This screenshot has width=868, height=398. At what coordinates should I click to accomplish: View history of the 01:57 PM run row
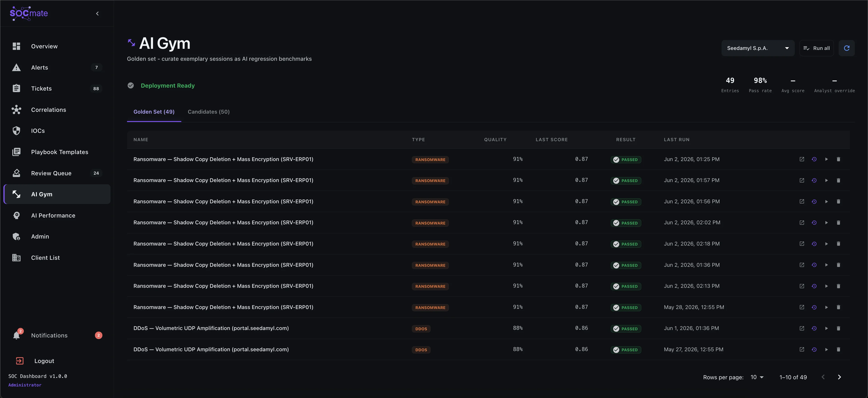814,180
